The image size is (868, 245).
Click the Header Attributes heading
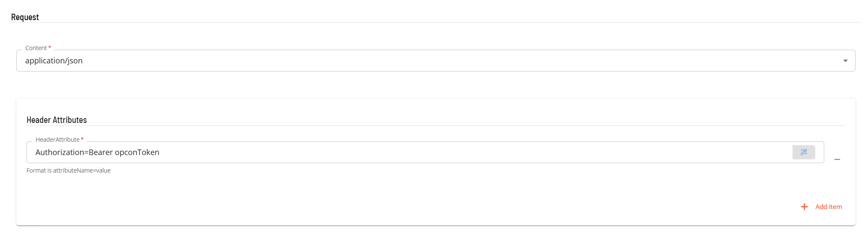pyautogui.click(x=57, y=120)
